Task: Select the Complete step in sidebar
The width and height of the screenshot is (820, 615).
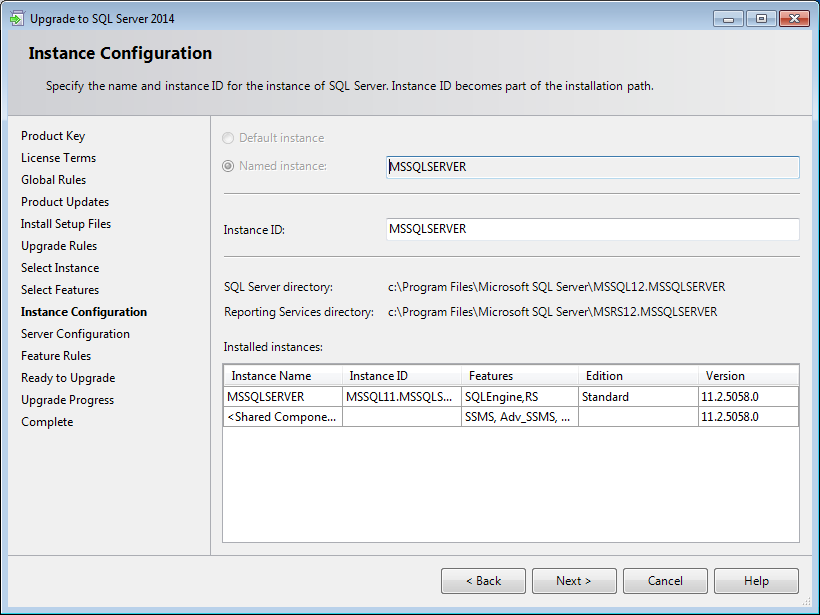Action: coord(47,422)
